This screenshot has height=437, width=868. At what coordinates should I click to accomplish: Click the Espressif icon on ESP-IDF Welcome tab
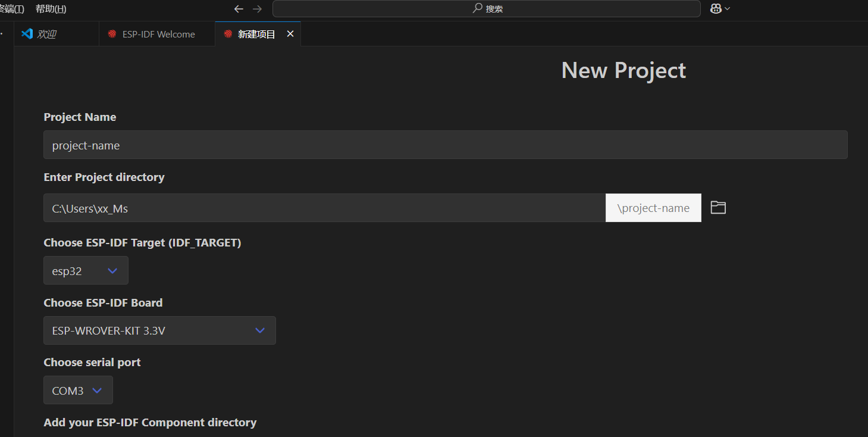112,34
